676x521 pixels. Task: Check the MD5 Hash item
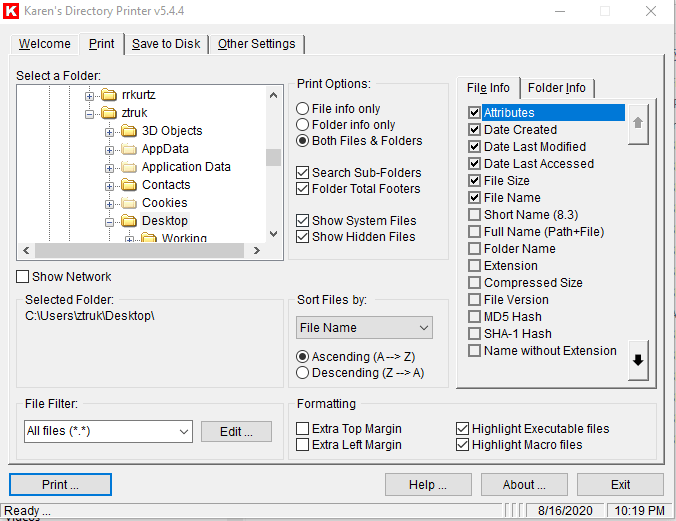pyautogui.click(x=474, y=317)
